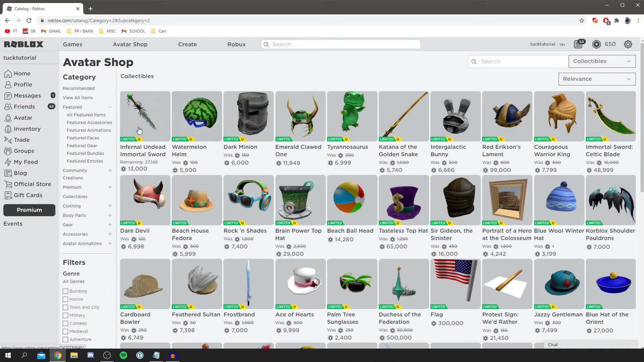The width and height of the screenshot is (644, 362).
Task: Open Profile in the sidebar
Action: click(x=23, y=85)
